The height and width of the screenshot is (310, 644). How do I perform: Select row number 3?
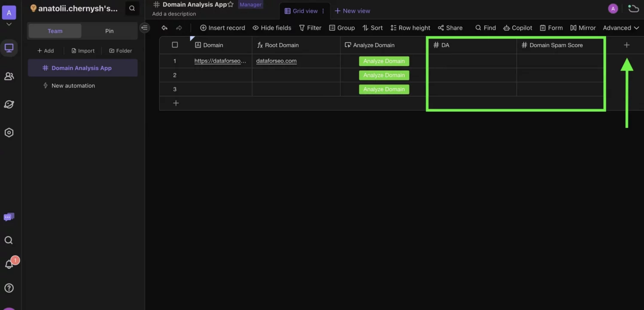coord(175,89)
